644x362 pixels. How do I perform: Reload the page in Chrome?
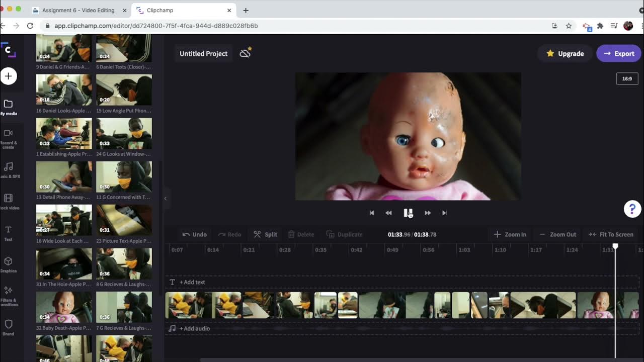click(30, 26)
